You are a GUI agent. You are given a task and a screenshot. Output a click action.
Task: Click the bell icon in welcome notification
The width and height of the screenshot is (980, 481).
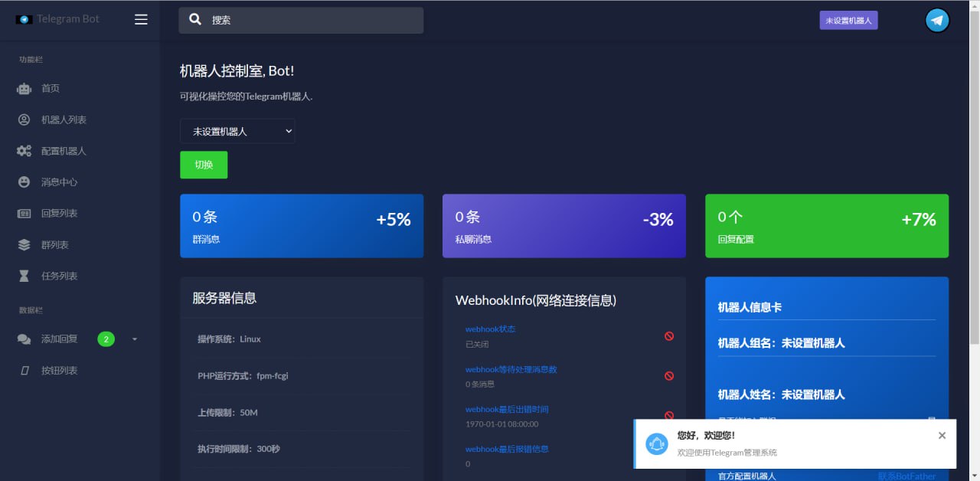[x=657, y=443]
